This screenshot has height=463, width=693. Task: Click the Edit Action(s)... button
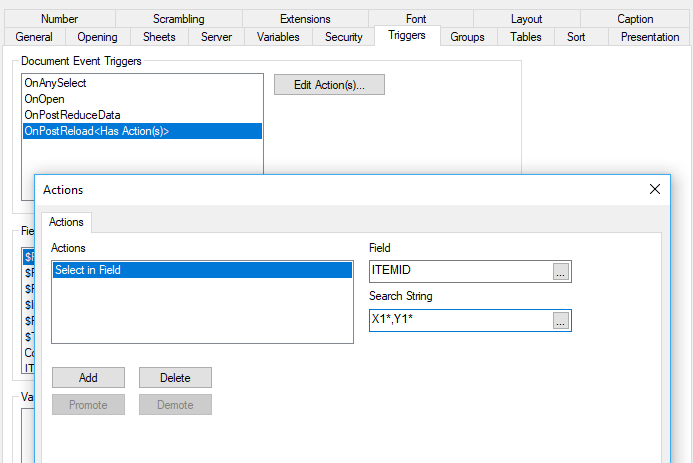coord(329,84)
